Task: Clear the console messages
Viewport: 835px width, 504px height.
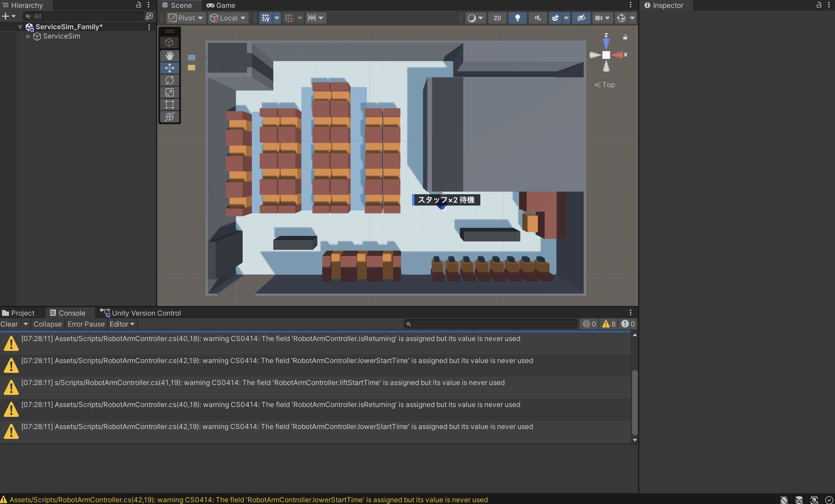Action: 9,324
